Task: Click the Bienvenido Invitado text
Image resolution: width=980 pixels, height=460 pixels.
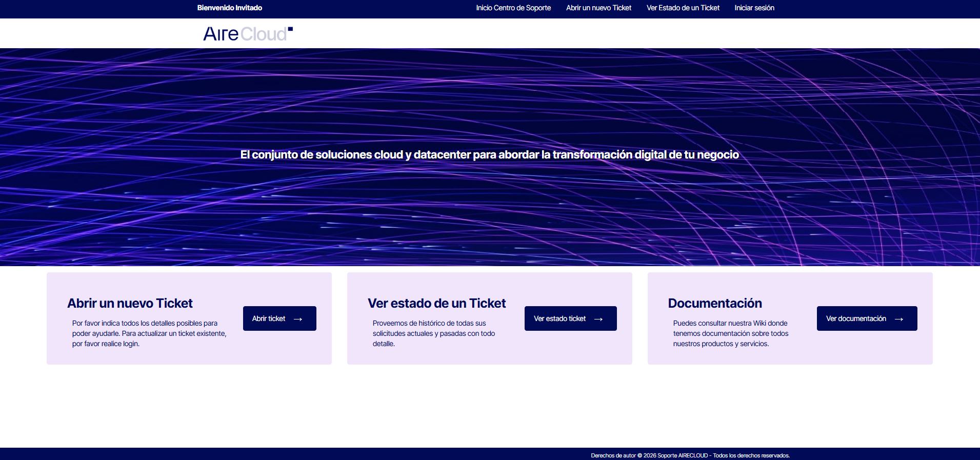Action: pos(229,8)
